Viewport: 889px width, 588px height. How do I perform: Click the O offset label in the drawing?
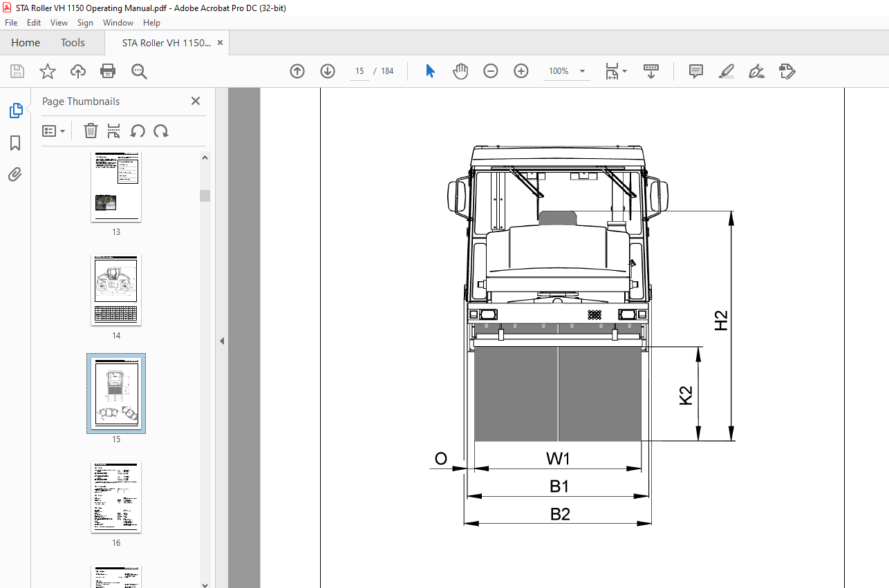click(x=440, y=458)
